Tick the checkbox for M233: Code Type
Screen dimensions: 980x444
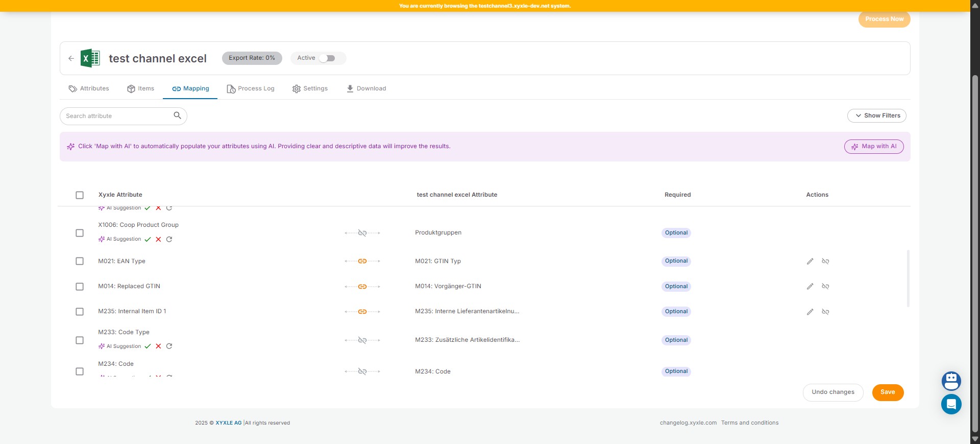[x=80, y=340]
